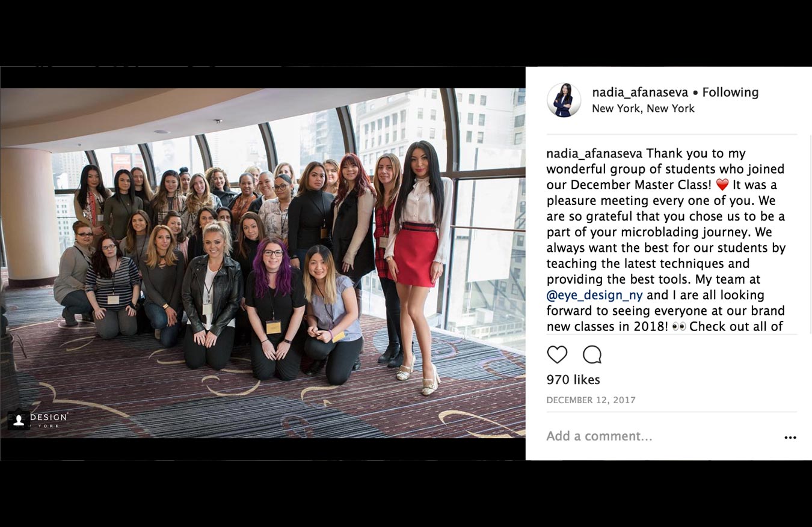Visit the @eye_design_ny mention
This screenshot has height=527, width=812.
click(x=594, y=295)
